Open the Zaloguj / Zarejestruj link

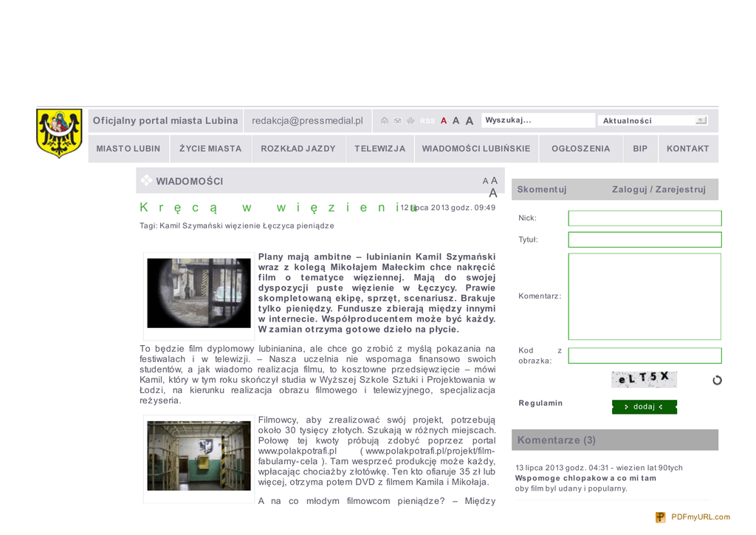point(659,189)
